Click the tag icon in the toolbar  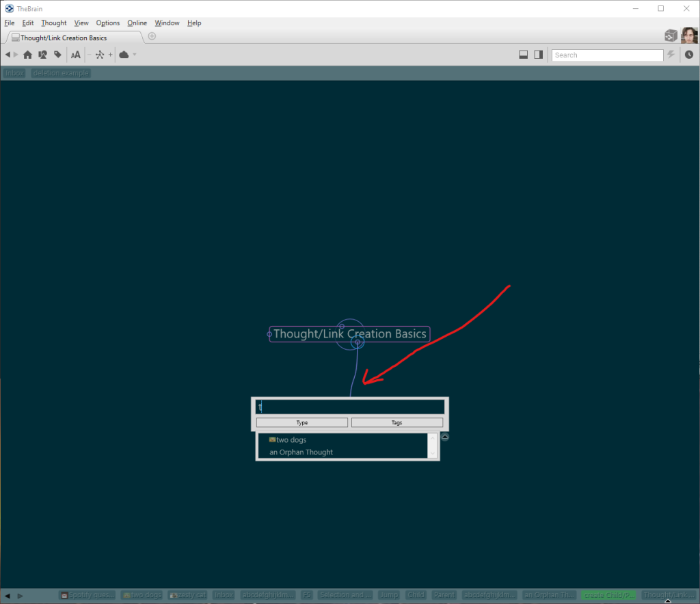58,55
